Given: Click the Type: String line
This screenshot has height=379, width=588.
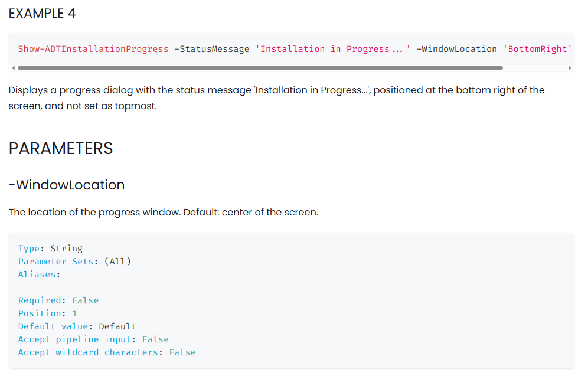Looking at the screenshot, I should click(50, 249).
